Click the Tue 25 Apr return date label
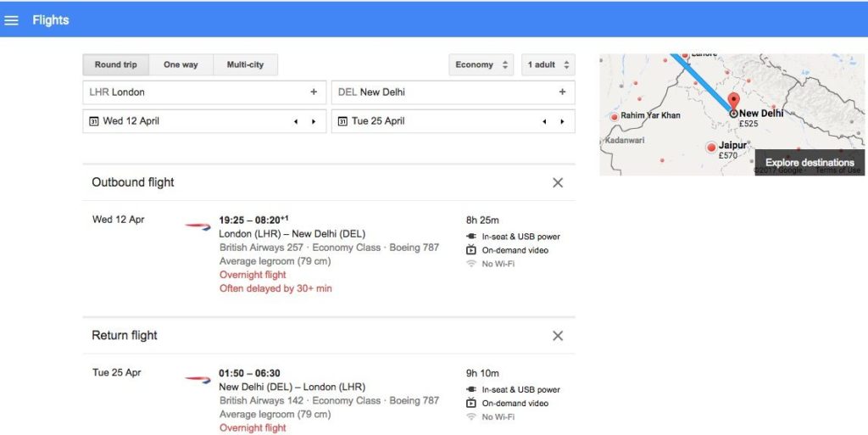868x435 pixels. pyautogui.click(x=117, y=373)
